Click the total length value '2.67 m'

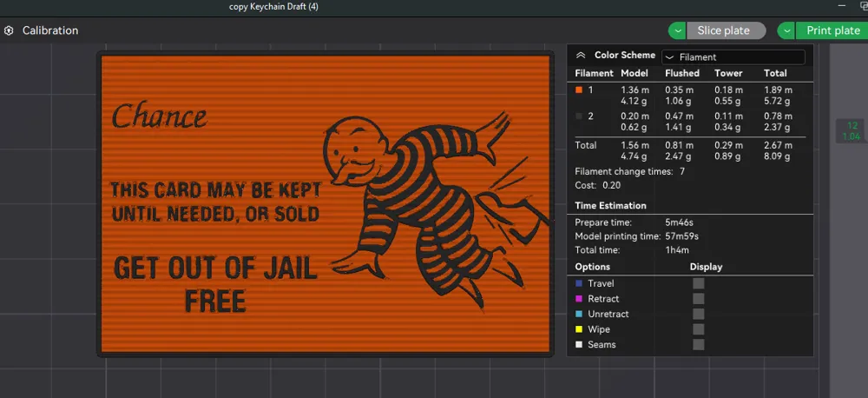tap(778, 145)
